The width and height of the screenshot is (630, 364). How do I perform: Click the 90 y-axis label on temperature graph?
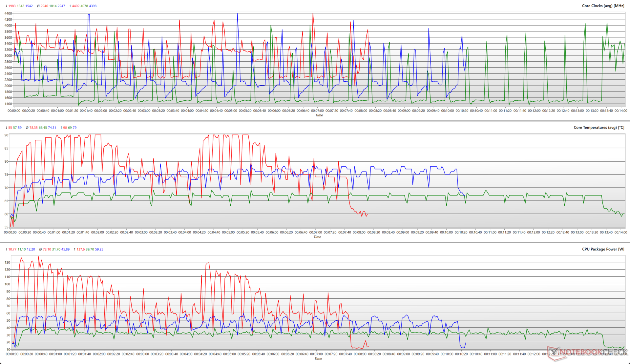[x=6, y=135]
